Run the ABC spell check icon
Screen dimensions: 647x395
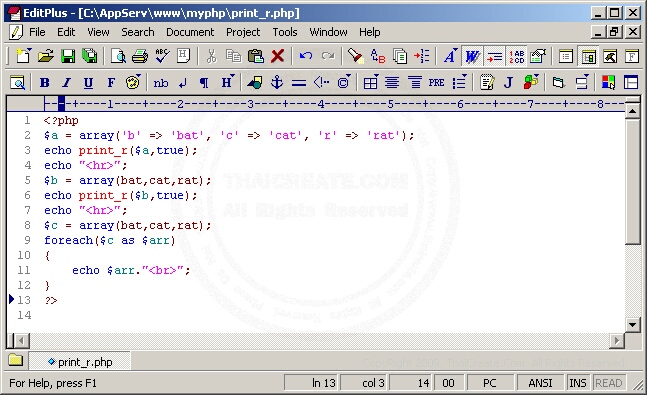pyautogui.click(x=162, y=56)
